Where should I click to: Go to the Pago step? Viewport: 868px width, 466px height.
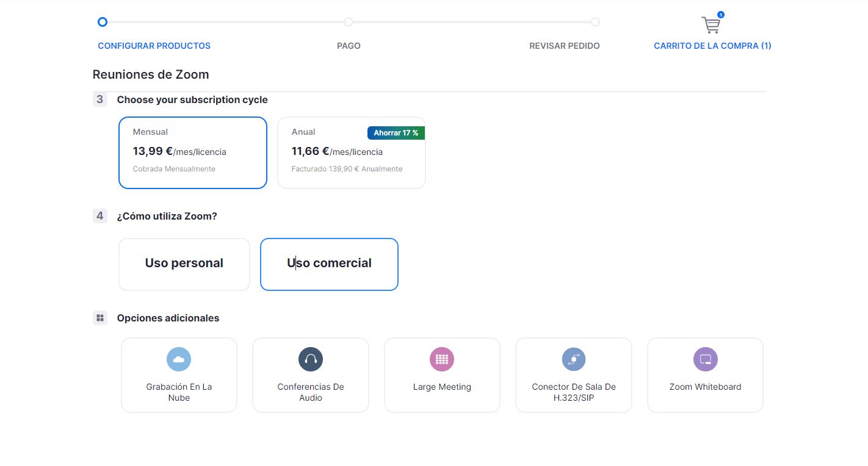tap(349, 46)
